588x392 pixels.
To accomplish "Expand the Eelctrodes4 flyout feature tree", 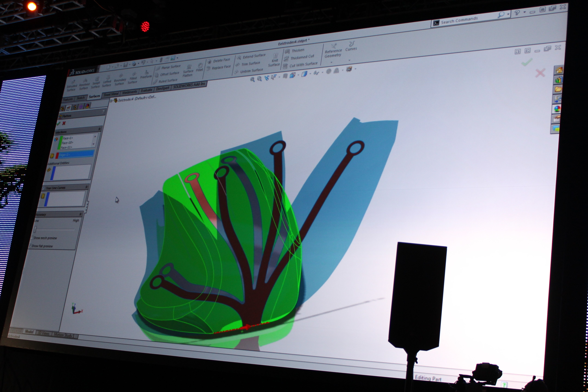I will (x=111, y=101).
